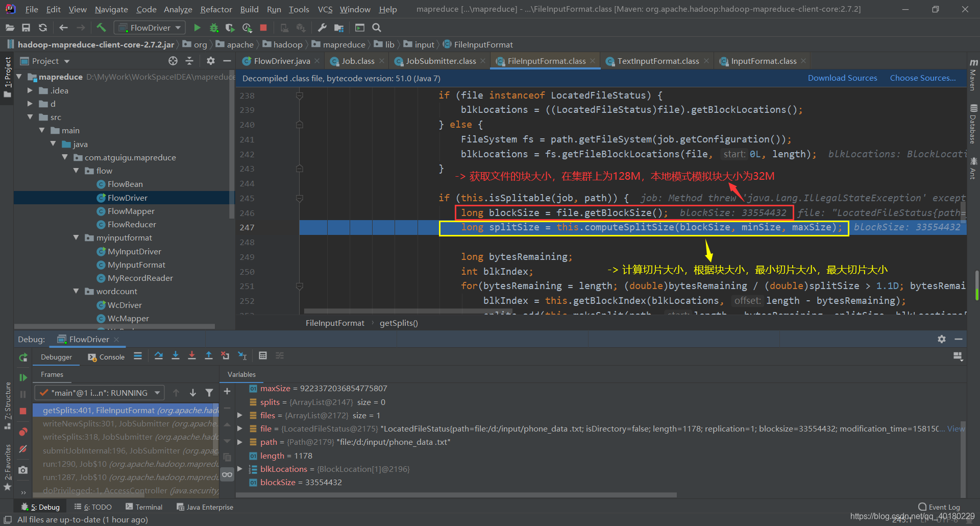Click the Project tree horizontal scrollbar
Image resolution: width=980 pixels, height=526 pixels.
point(115,326)
